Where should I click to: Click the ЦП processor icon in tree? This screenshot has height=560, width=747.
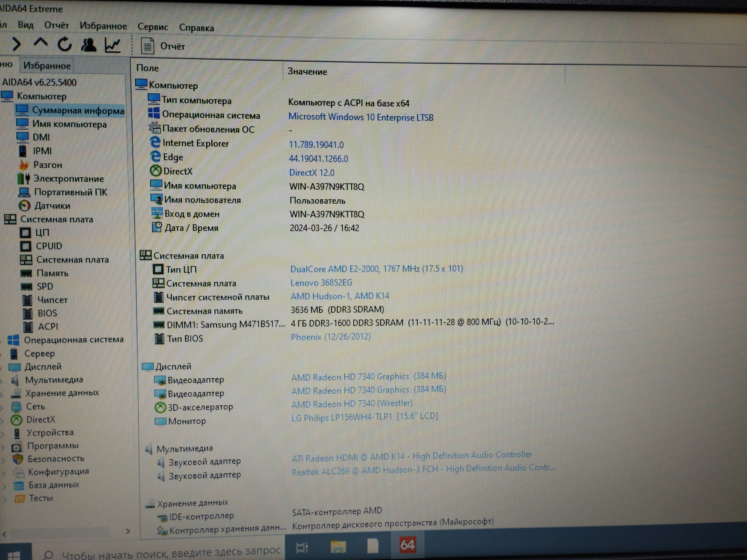[x=25, y=233]
